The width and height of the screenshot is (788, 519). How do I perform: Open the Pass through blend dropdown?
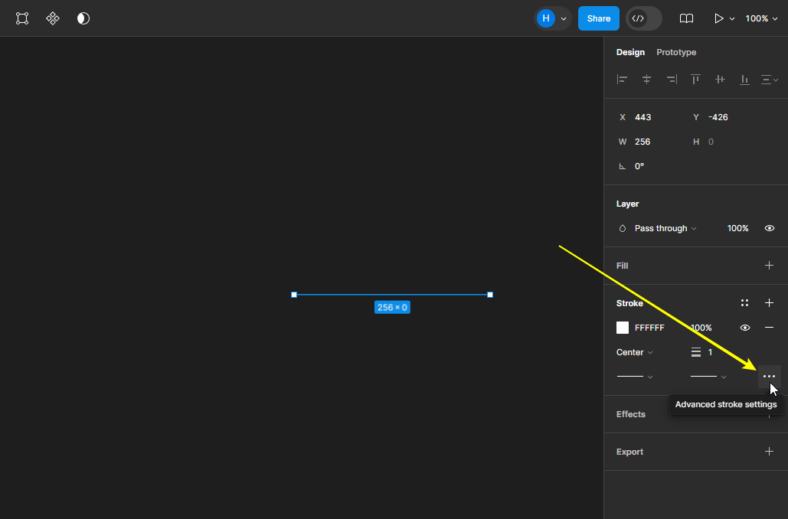665,228
